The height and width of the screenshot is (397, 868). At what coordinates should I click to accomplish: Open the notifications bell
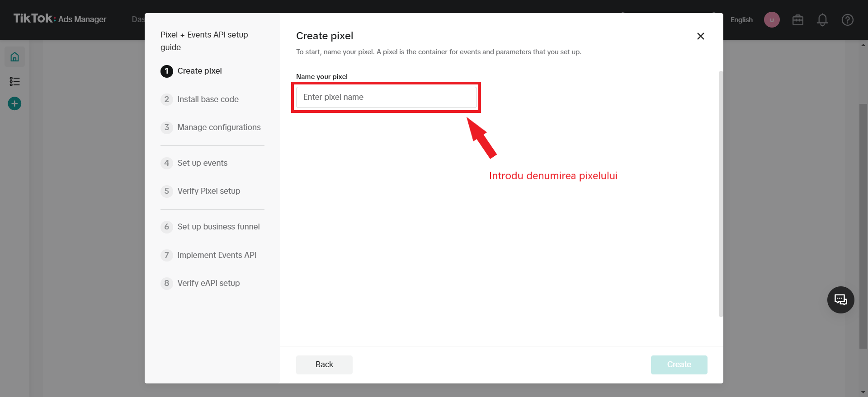point(822,20)
